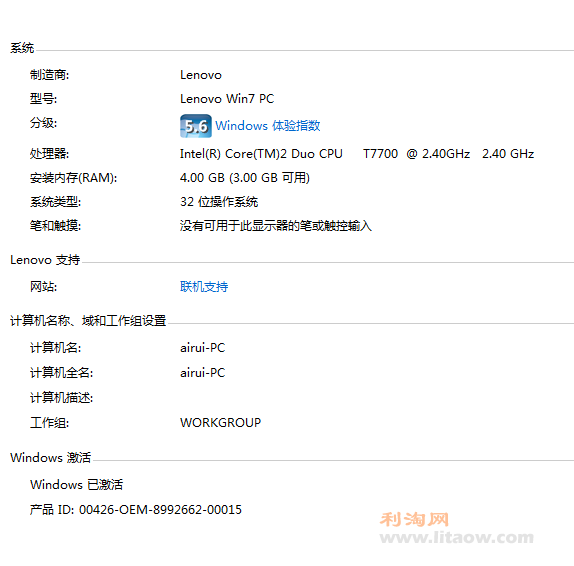Click the 32 位操作系统 system type value
This screenshot has width=574, height=566.
click(219, 202)
